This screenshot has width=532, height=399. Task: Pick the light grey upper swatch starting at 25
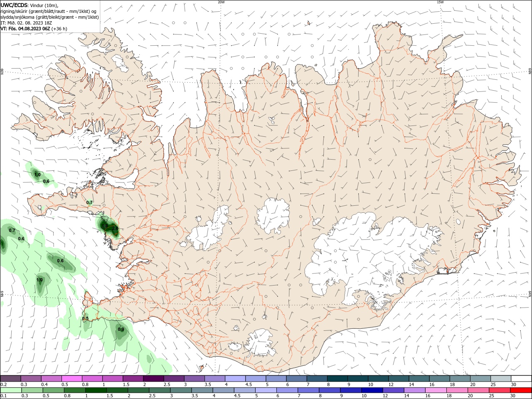(x=500, y=379)
